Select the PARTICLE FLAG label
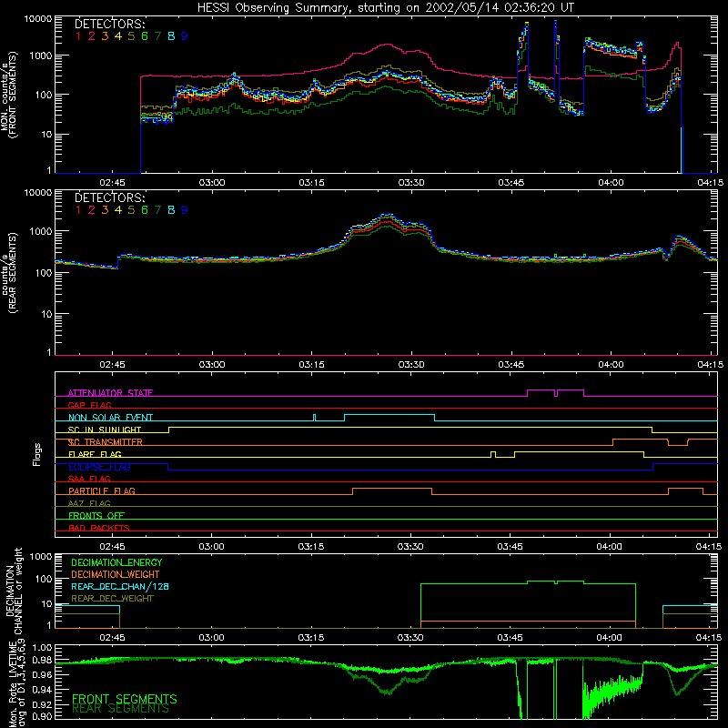 click(x=102, y=490)
